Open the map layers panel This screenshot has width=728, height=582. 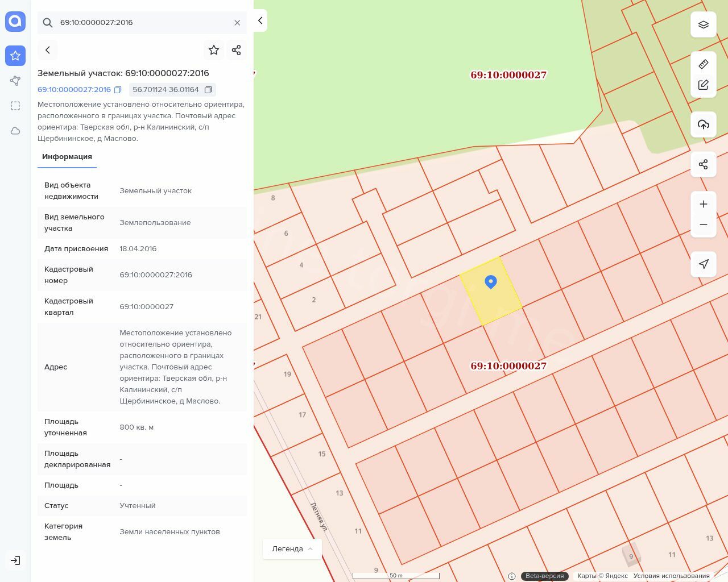pyautogui.click(x=703, y=24)
